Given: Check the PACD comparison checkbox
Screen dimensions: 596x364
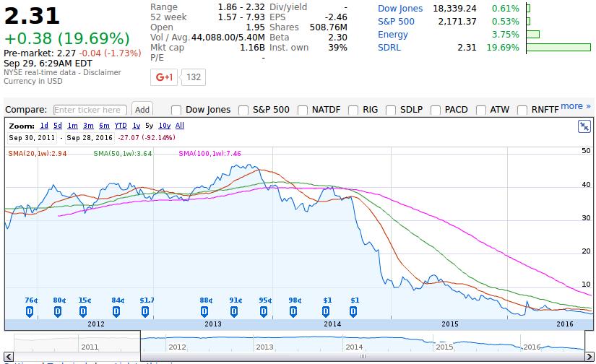Looking at the screenshot, I should pos(435,110).
